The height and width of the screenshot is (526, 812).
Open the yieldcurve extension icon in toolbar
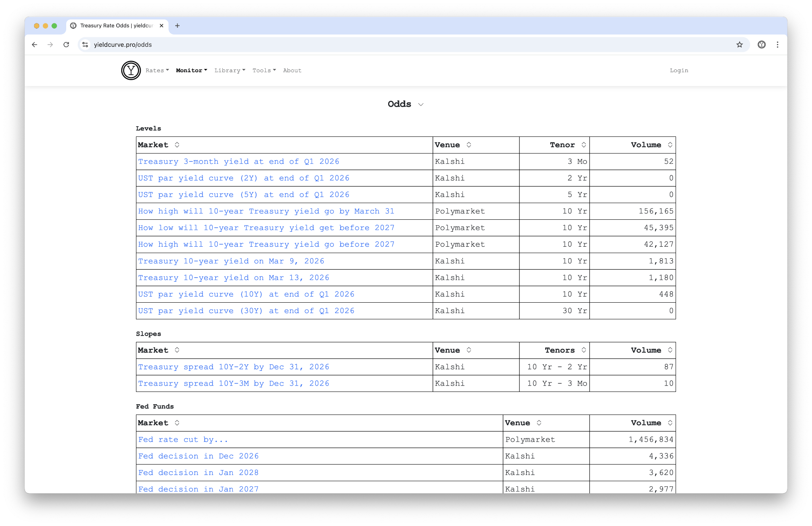761,45
